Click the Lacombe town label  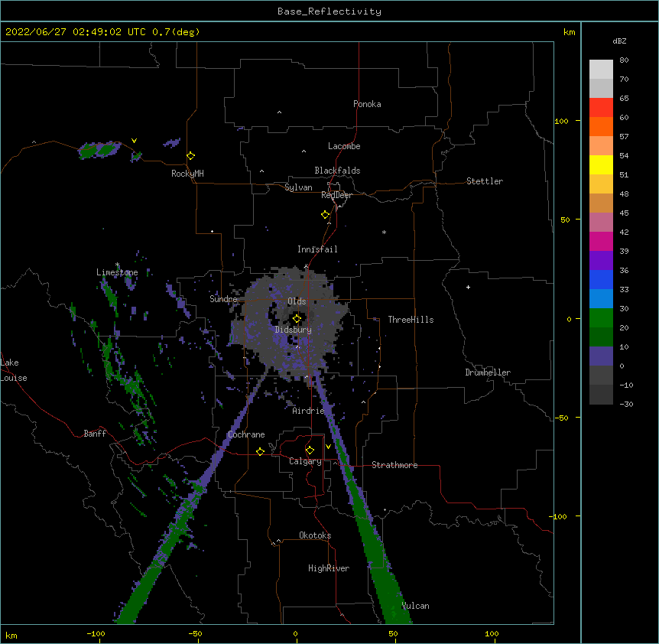coord(344,146)
